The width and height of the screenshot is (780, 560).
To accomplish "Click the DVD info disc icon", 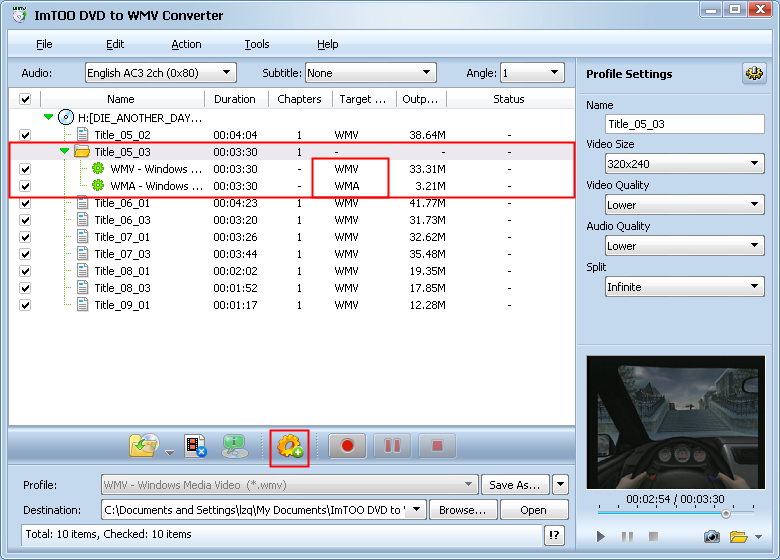I will [234, 446].
